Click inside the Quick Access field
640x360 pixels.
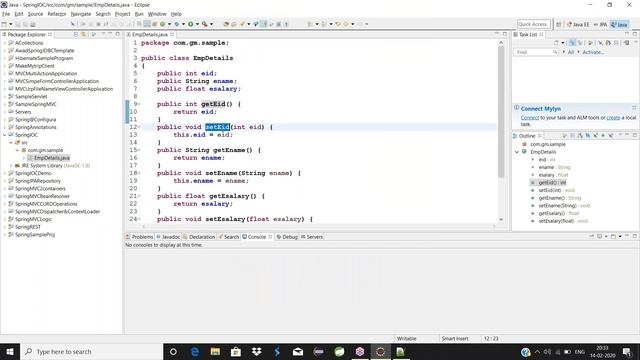[533, 24]
